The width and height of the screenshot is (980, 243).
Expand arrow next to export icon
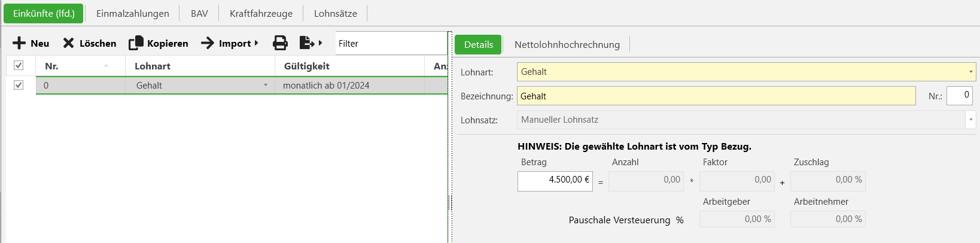(x=321, y=43)
